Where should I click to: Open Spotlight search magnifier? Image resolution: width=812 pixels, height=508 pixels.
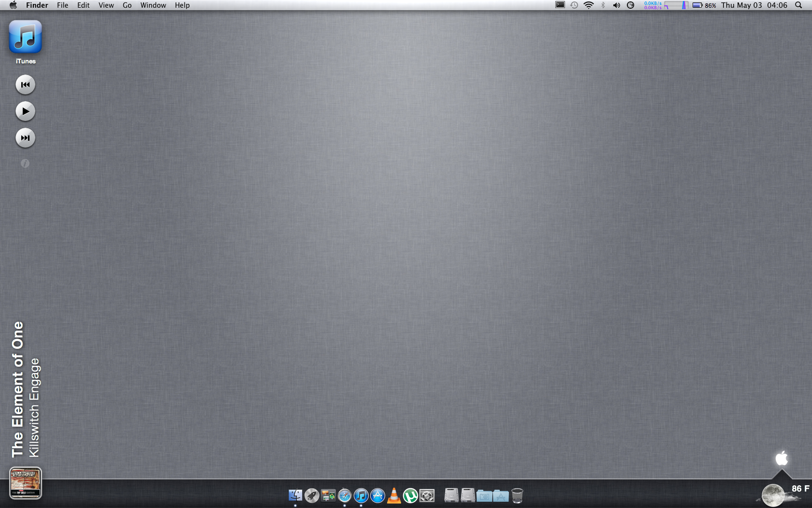click(798, 5)
